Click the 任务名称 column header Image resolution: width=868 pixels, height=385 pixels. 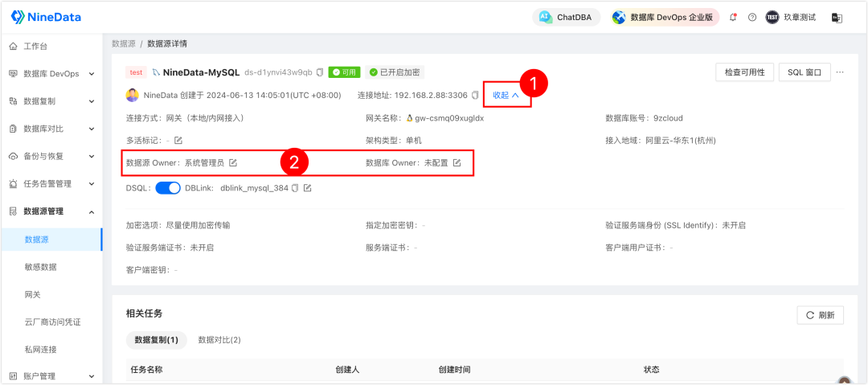point(146,370)
